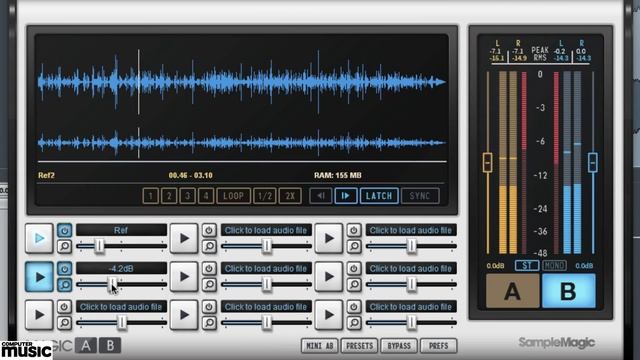Image resolution: width=640 pixels, height=360 pixels.
Task: Enable the LOOP button
Action: (233, 196)
